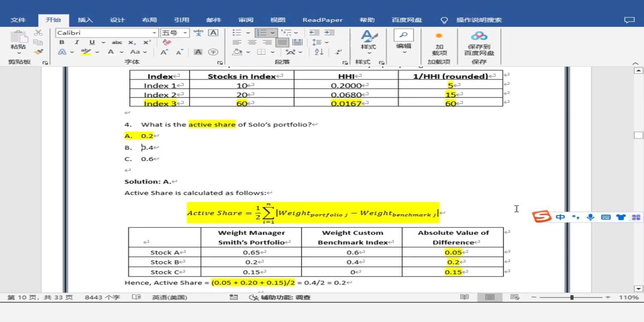Click the accessibility status 辅助功能: 调查

coord(281,297)
